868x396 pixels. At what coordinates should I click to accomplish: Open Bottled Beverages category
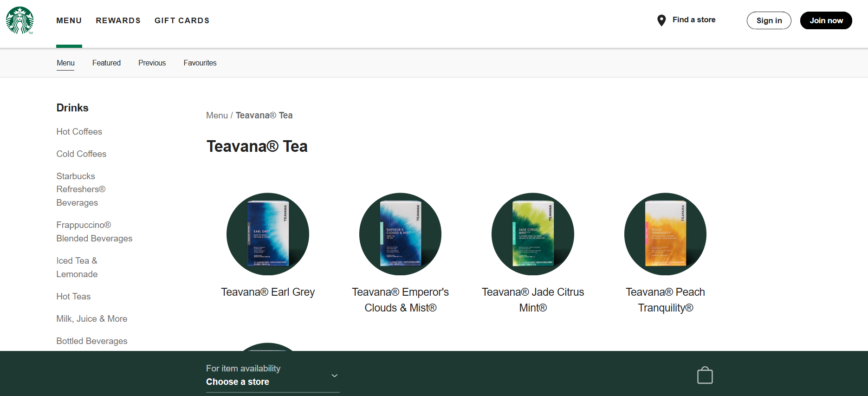tap(92, 341)
